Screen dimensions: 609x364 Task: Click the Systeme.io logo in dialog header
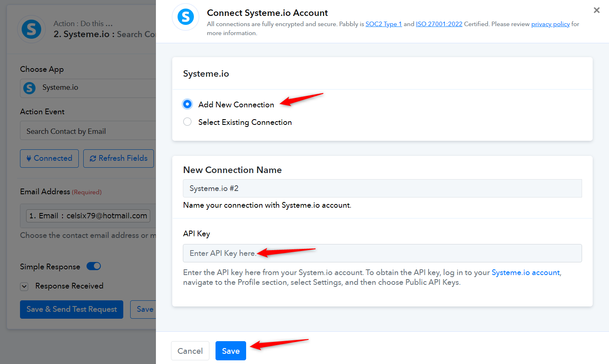coord(186,17)
